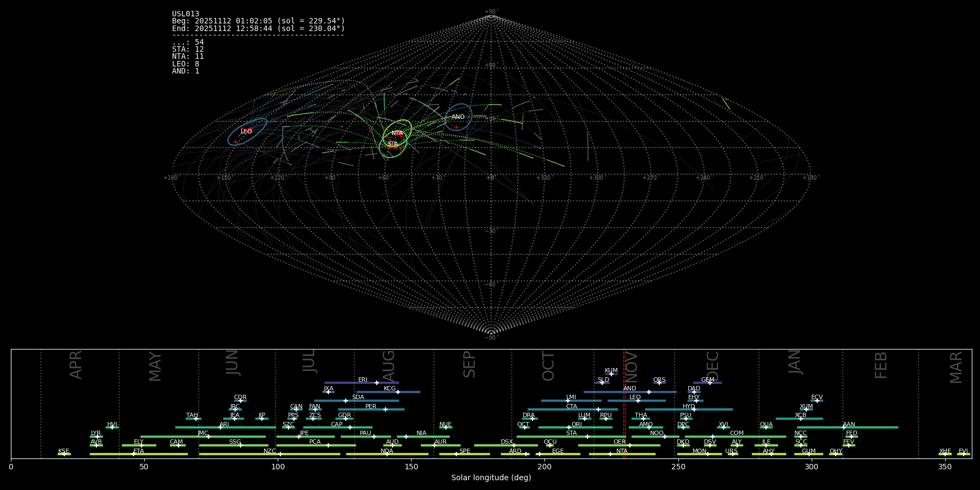Click the +90 latitude label atop sky map
The width and height of the screenshot is (980, 490).
(491, 11)
